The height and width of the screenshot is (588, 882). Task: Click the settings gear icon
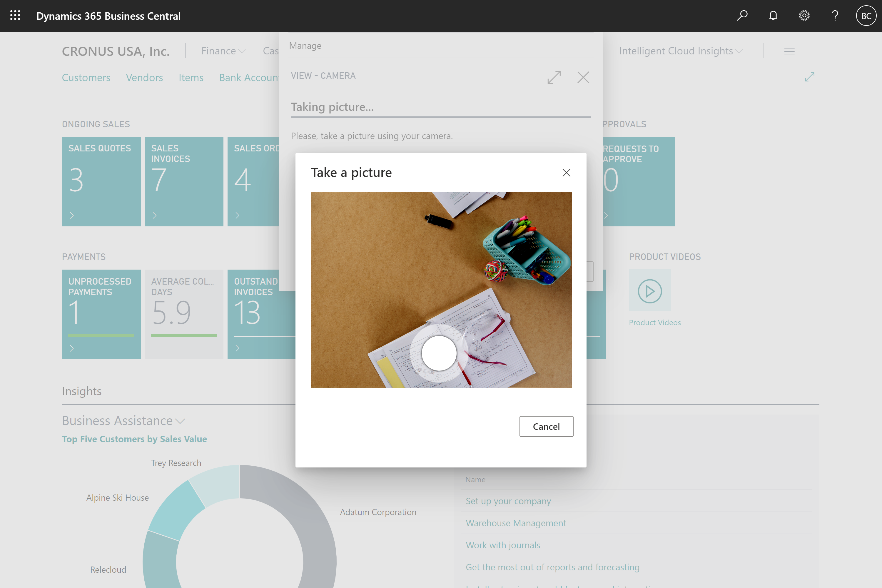[x=803, y=16]
